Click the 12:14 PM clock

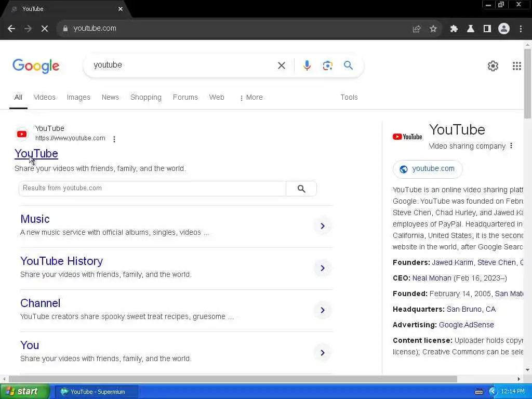[x=512, y=392]
